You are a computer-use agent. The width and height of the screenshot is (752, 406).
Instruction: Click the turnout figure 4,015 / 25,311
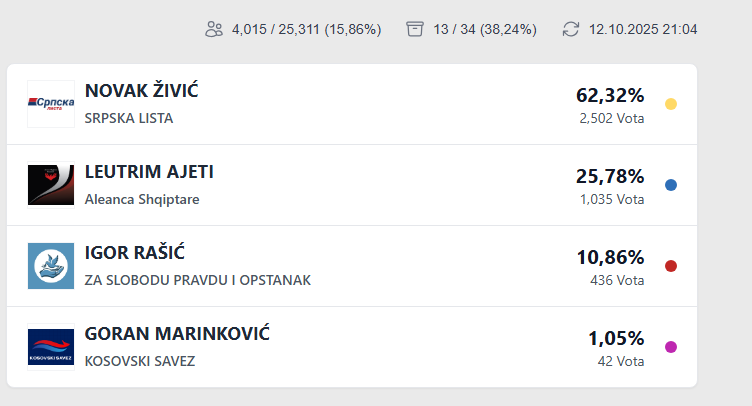point(306,29)
